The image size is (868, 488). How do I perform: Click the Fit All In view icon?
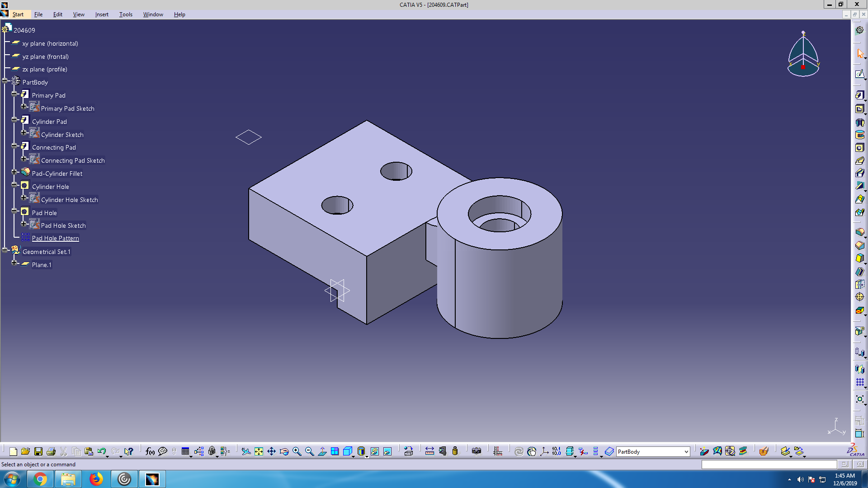[x=259, y=451]
